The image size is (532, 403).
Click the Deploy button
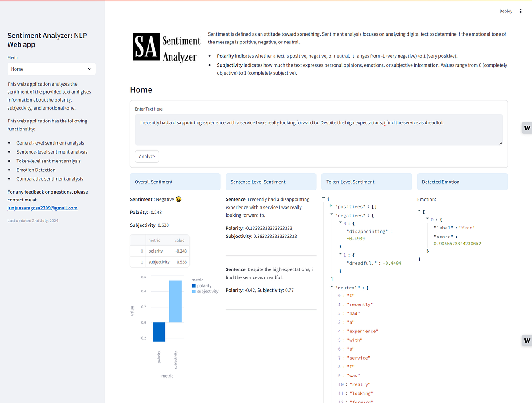[x=505, y=11]
